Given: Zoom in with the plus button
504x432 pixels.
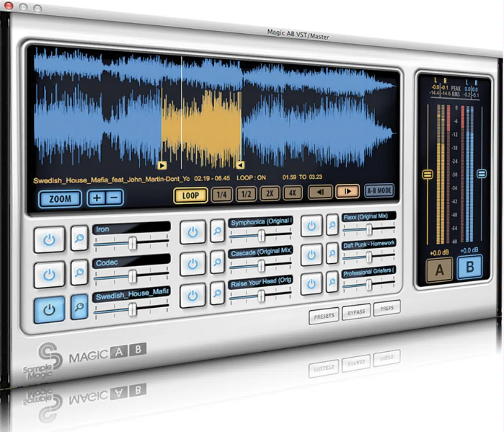Looking at the screenshot, I should click(97, 198).
